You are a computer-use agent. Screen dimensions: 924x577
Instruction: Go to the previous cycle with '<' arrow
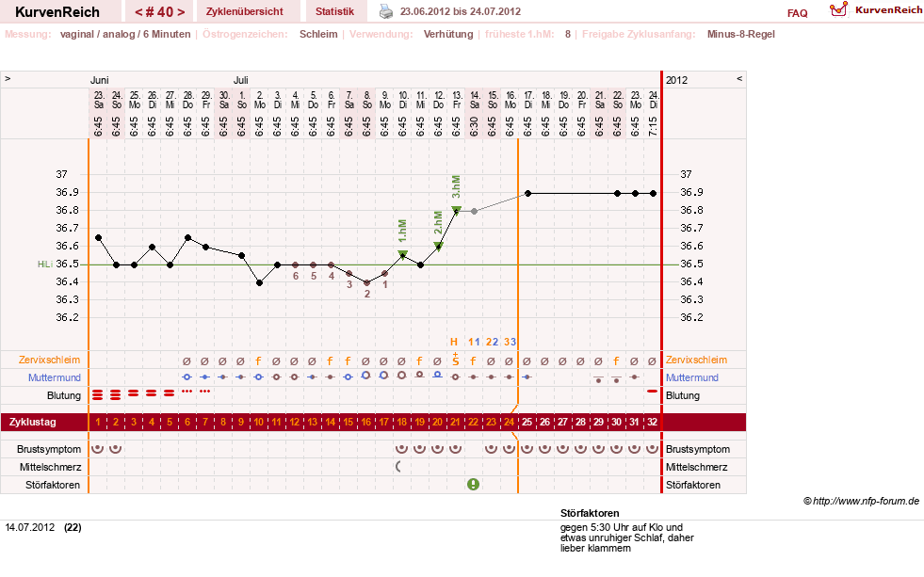[138, 12]
